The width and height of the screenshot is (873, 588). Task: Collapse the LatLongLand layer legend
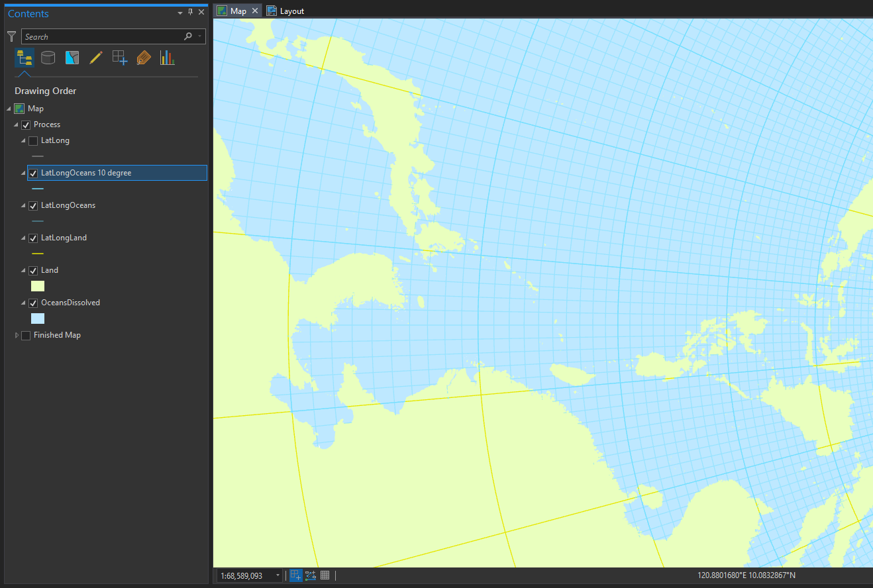click(23, 238)
